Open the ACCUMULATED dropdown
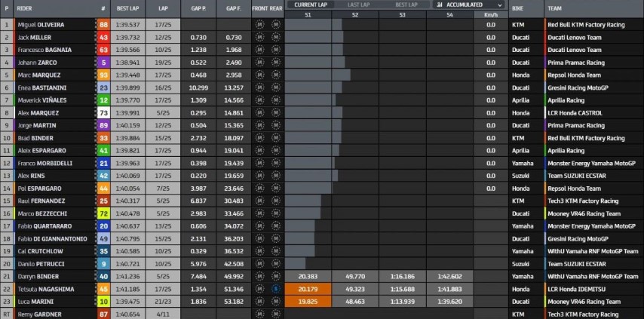644x319 pixels. [x=470, y=5]
